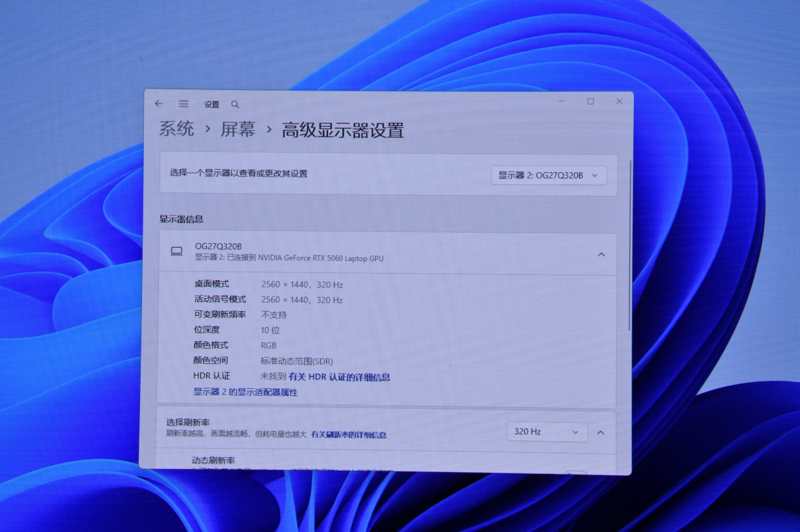This screenshot has width=800, height=532.
Task: Open the 显示器 2: OG27Q320B display selector
Action: click(x=549, y=175)
